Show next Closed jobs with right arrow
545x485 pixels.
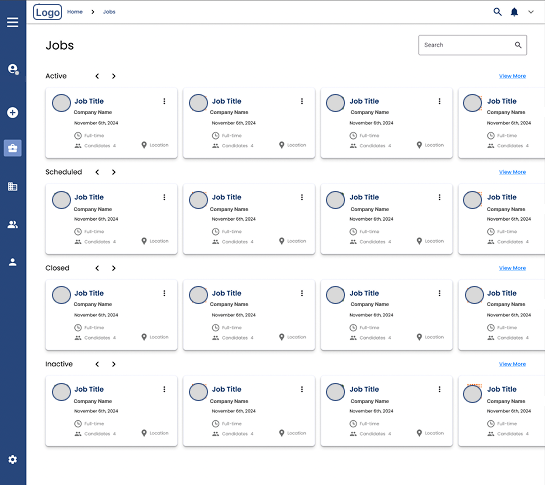pyautogui.click(x=114, y=268)
